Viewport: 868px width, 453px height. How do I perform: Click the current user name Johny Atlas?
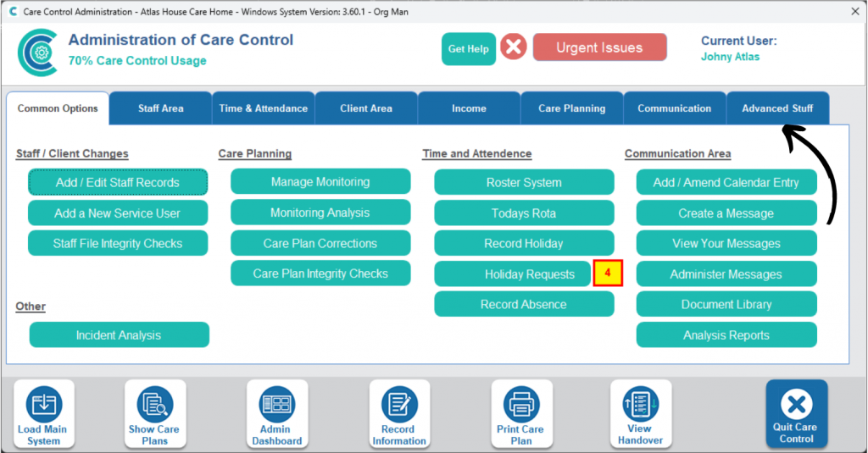tap(730, 57)
